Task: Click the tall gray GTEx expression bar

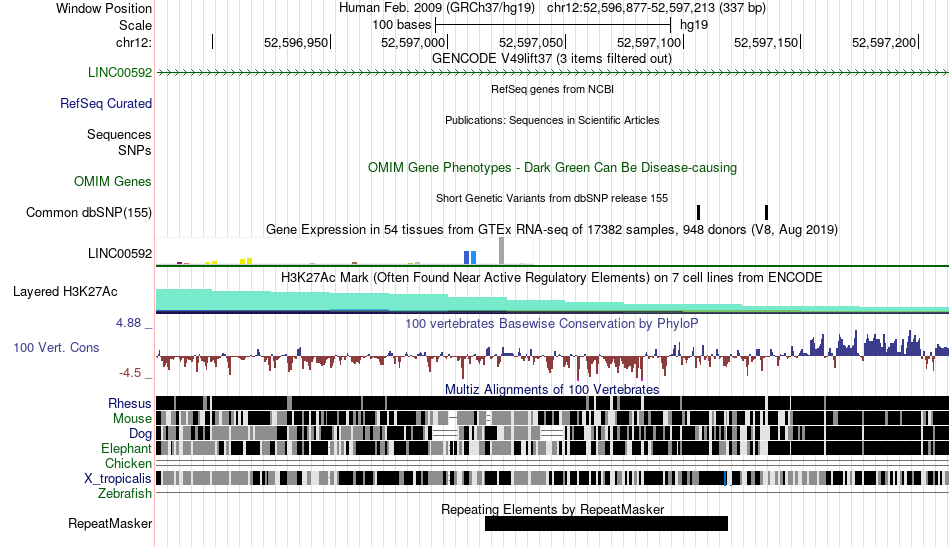Action: tap(501, 251)
